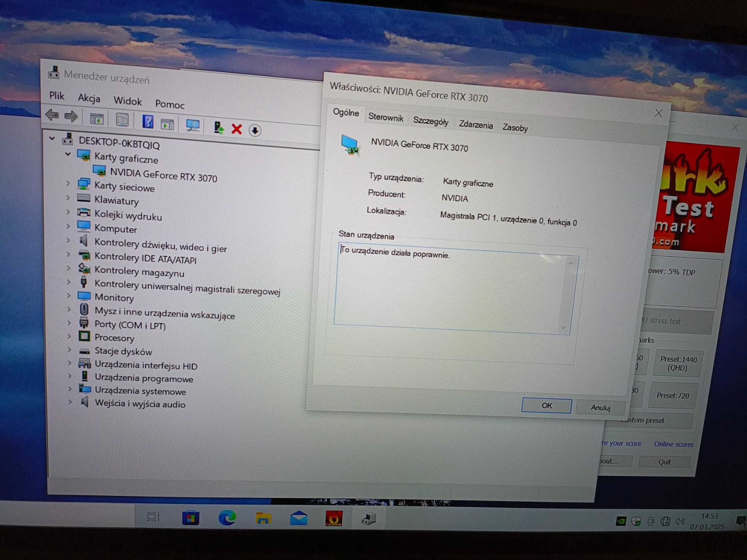Click the action pane toolbar icon
747x560 pixels.
(167, 124)
